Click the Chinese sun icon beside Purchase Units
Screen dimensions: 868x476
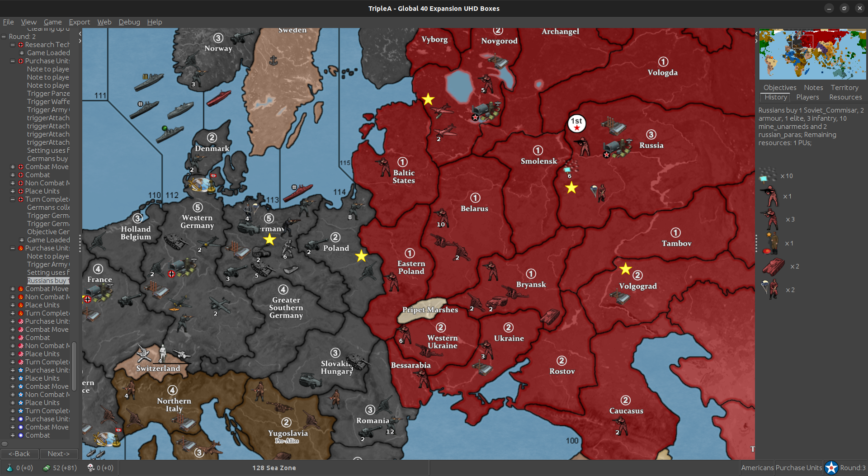21,419
